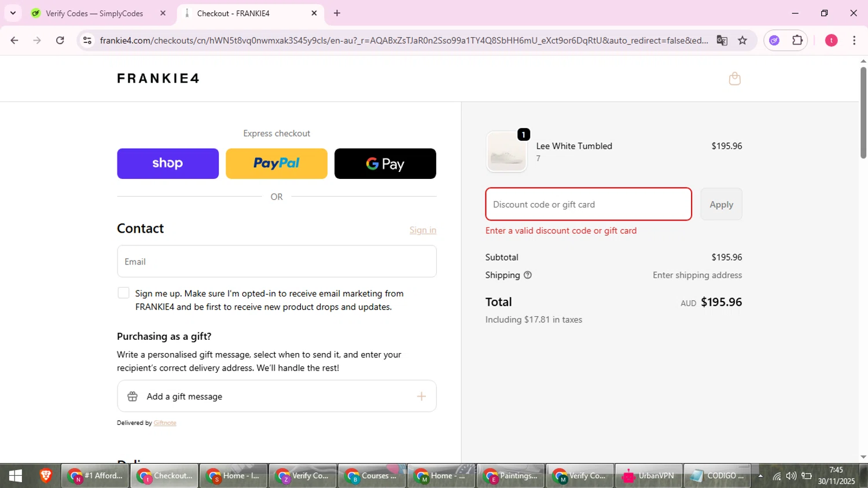Open the Windows Start menu

point(16,476)
